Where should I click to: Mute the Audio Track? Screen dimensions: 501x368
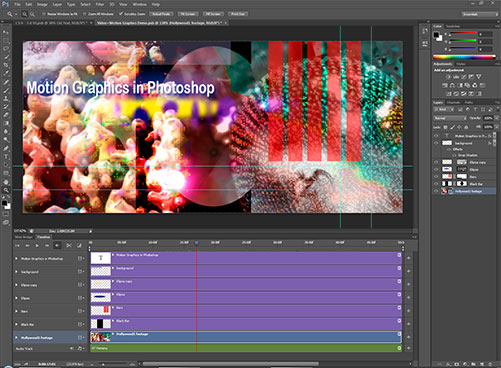[x=71, y=348]
